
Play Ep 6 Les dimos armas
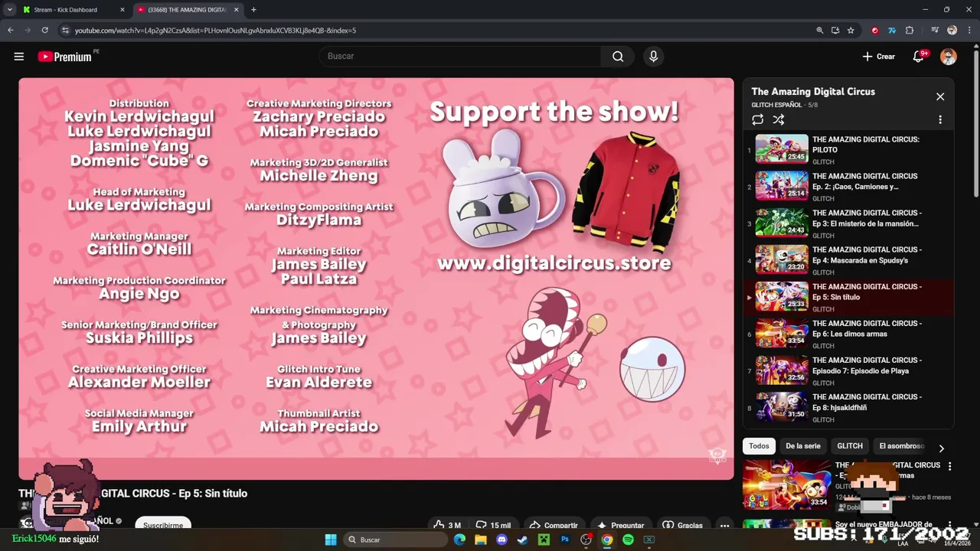click(x=848, y=333)
